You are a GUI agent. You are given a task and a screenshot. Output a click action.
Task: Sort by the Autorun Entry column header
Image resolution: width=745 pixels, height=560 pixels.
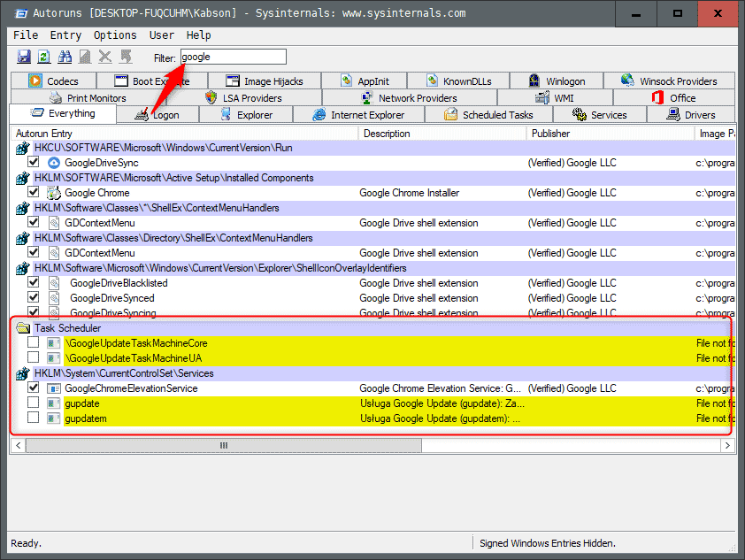[x=184, y=134]
